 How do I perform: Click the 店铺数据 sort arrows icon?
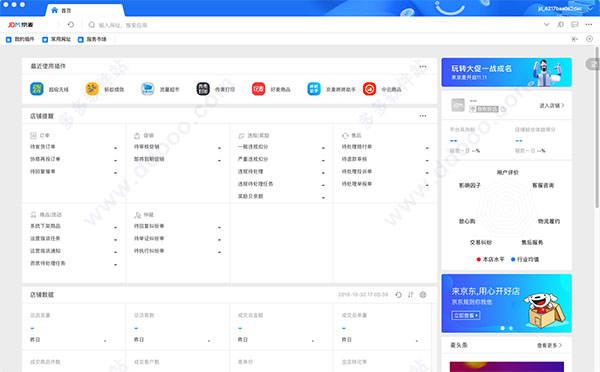click(411, 295)
